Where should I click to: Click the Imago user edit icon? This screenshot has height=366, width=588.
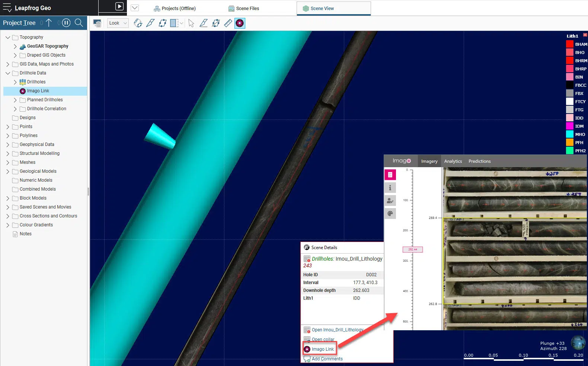click(390, 201)
